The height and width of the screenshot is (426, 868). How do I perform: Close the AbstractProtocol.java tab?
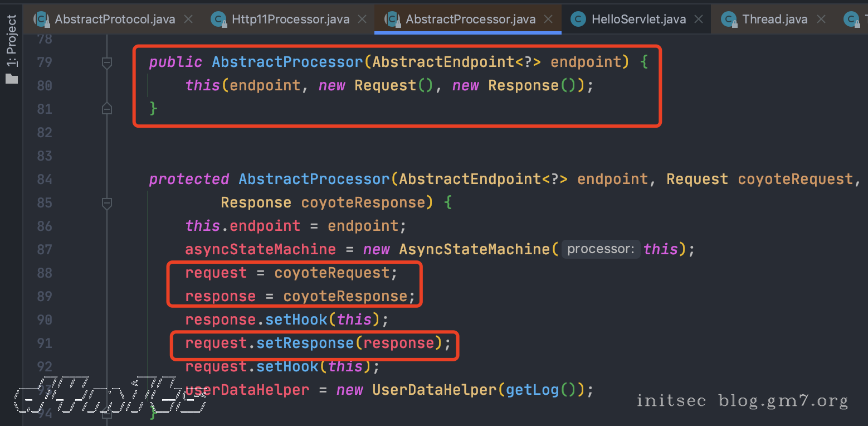(x=188, y=20)
